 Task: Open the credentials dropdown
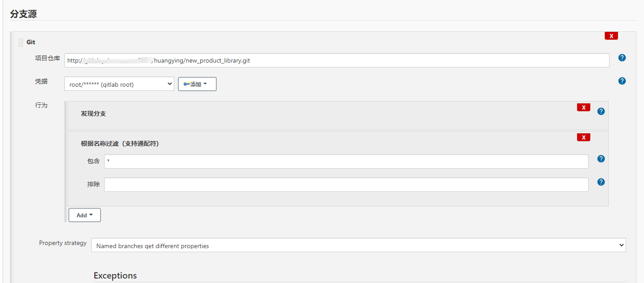pyautogui.click(x=119, y=84)
